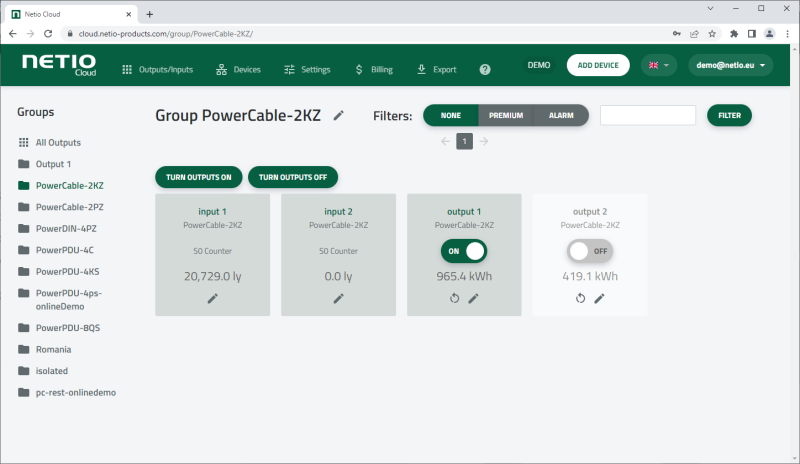This screenshot has height=464, width=800.
Task: Go to Billing section
Action: coord(374,70)
